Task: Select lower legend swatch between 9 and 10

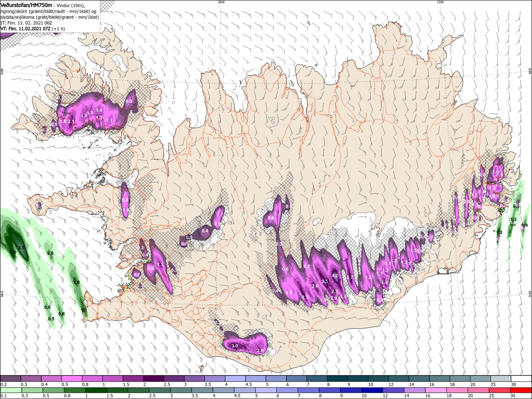Action: pos(350,390)
